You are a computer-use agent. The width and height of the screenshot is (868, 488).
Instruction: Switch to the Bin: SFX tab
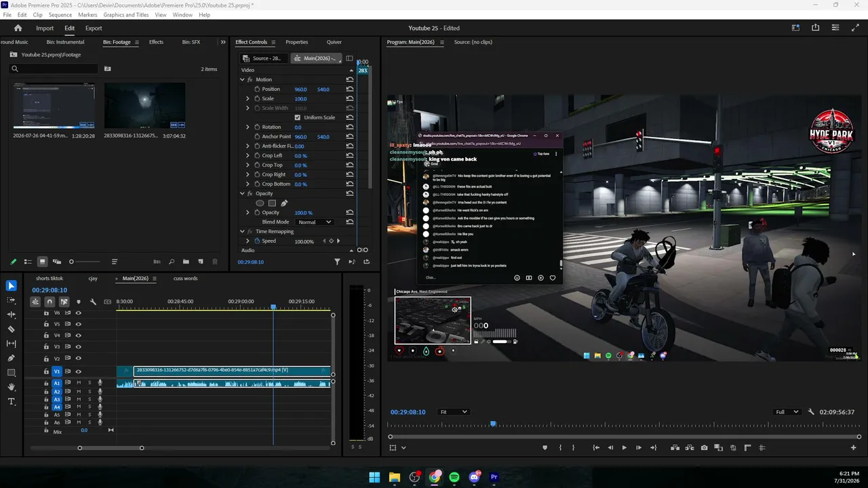191,42
